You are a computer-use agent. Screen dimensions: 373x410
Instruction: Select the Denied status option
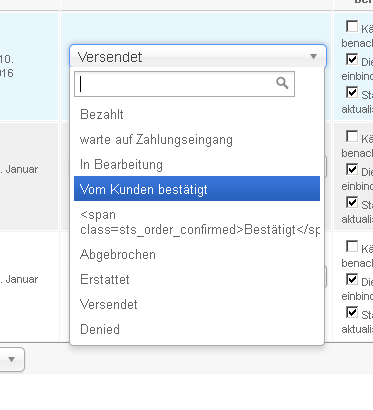coord(197,329)
